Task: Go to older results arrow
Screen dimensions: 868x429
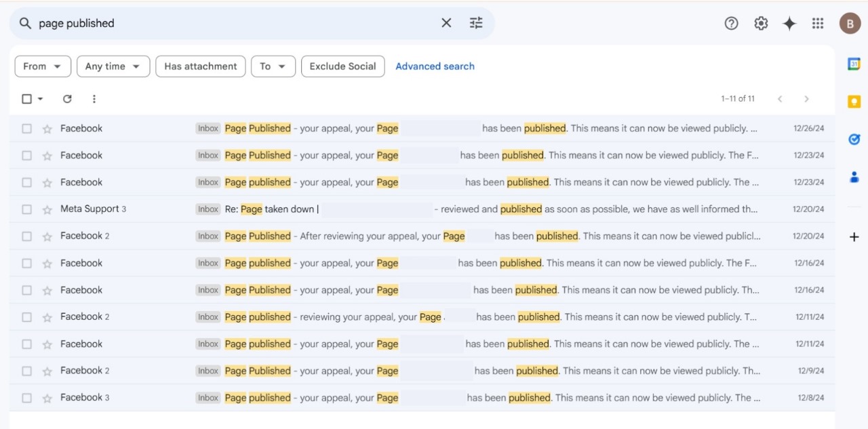Action: [806, 99]
